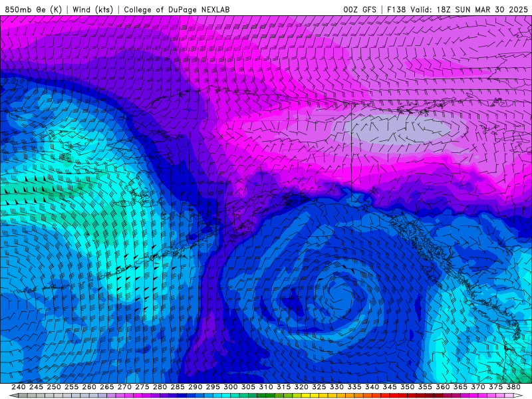This screenshot has height=399, width=532.
Task: Click the 265 value on the color scale
Action: click(x=106, y=387)
